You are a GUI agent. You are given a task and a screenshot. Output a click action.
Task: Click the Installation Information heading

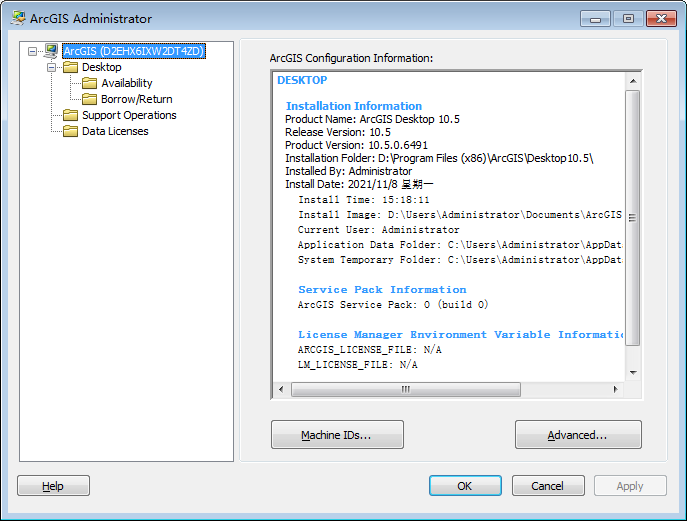tap(354, 106)
